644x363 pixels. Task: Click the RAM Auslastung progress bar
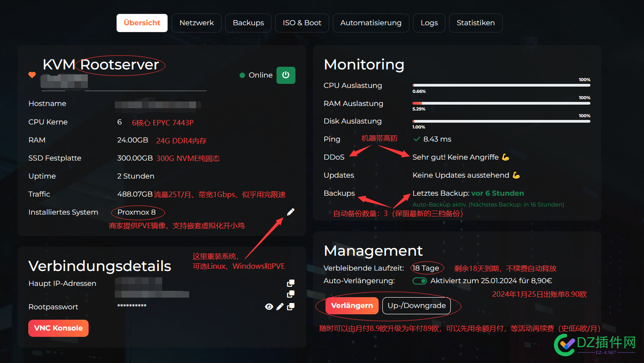click(x=501, y=103)
